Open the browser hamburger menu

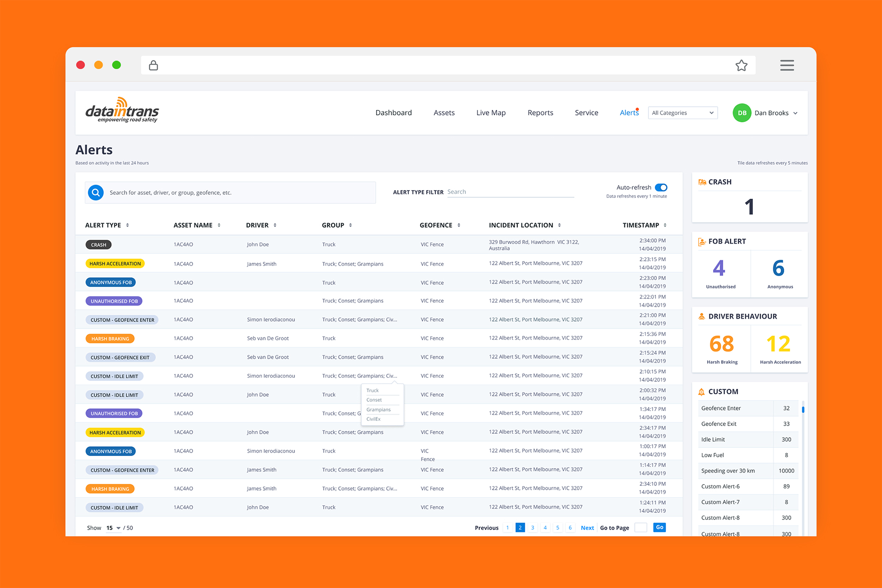787,65
